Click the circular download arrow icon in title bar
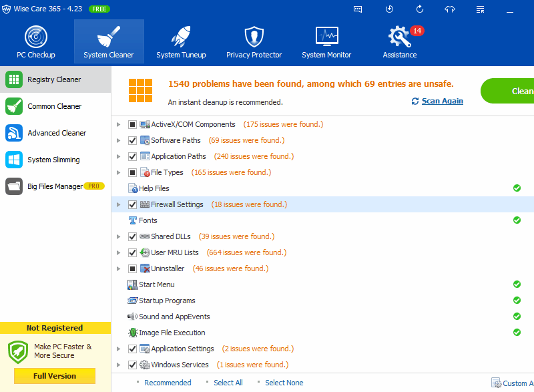 click(x=389, y=9)
